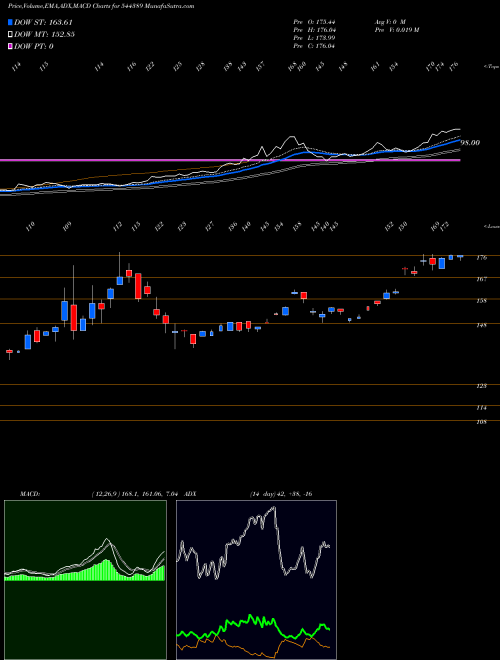500x660 pixels.
Task: Click the 'Pre O: 175.44' open value
Action: coord(314,21)
